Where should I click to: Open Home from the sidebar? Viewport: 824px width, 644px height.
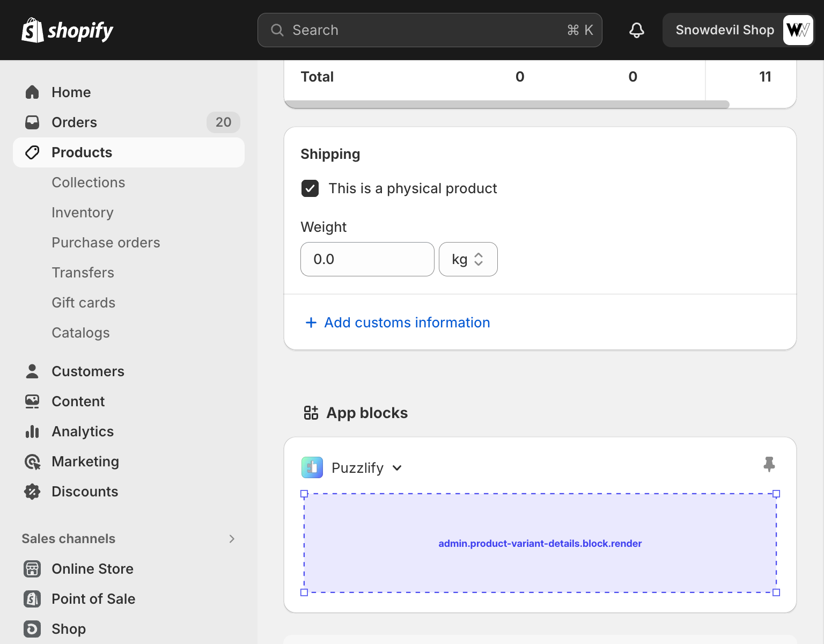coord(71,92)
